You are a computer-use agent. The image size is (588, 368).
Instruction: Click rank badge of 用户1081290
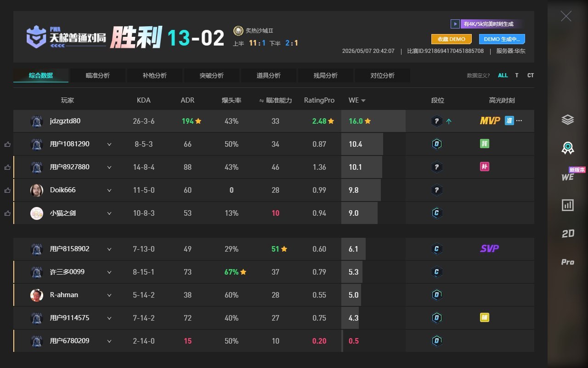pos(436,144)
